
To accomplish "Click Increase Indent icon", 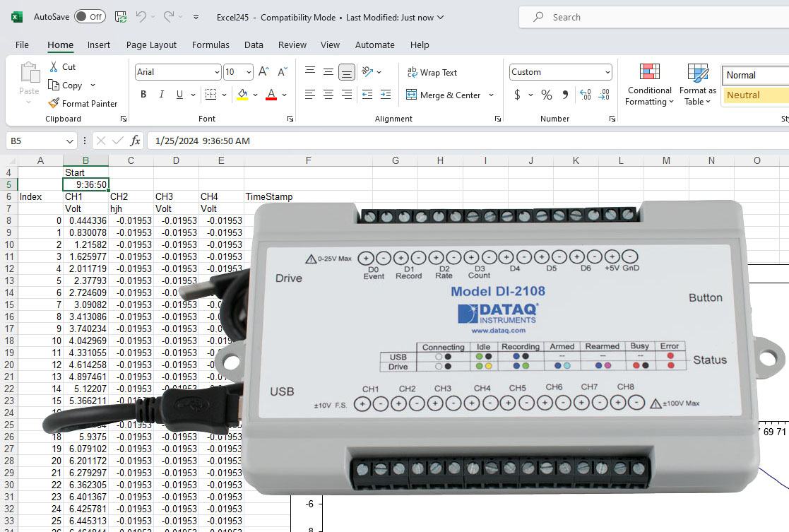I will (x=386, y=94).
